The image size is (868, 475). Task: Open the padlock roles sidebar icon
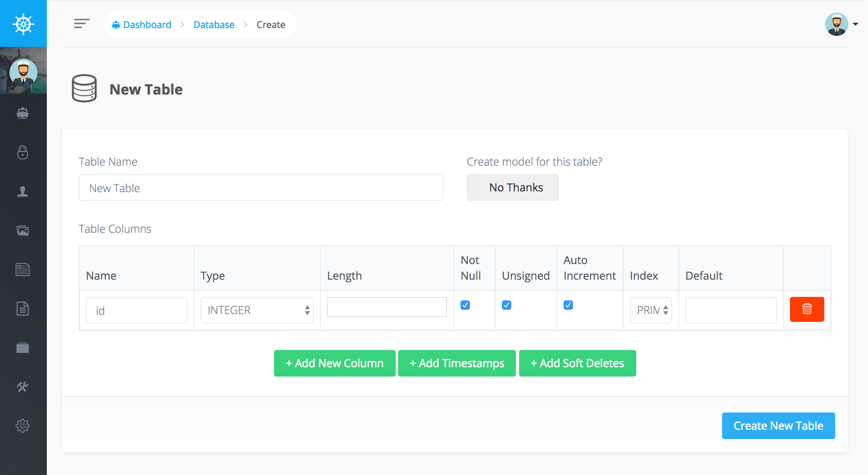pyautogui.click(x=23, y=152)
